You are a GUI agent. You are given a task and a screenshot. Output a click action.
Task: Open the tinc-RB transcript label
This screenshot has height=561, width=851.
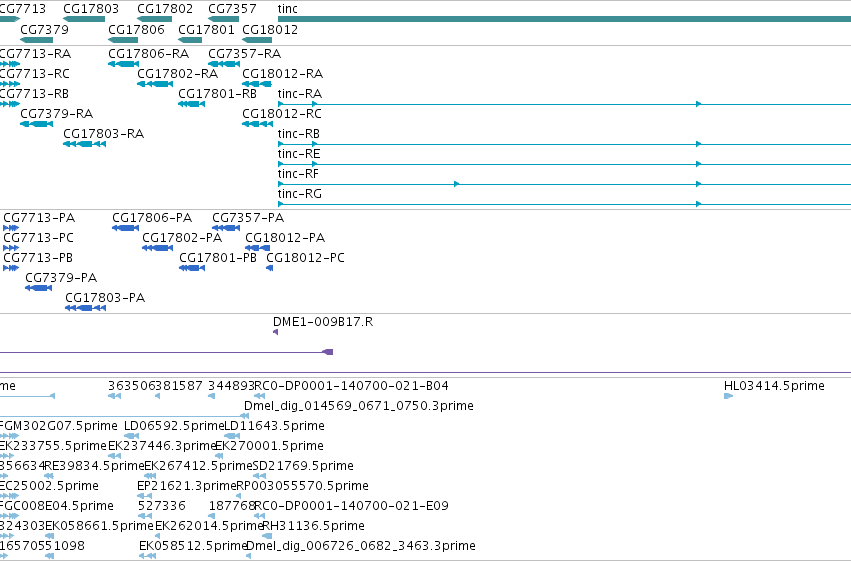[x=299, y=134]
